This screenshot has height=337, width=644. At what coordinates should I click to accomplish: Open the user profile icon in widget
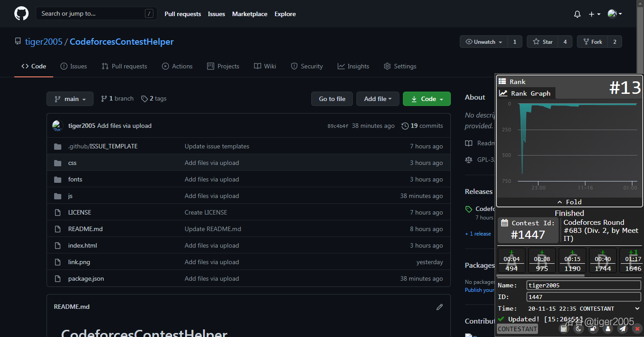[x=608, y=329]
